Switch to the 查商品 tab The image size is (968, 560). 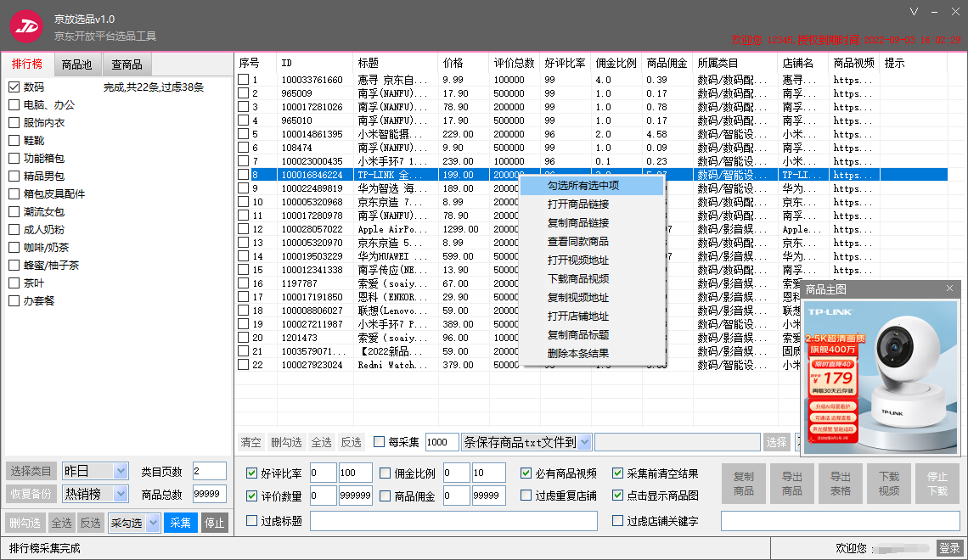[x=127, y=64]
